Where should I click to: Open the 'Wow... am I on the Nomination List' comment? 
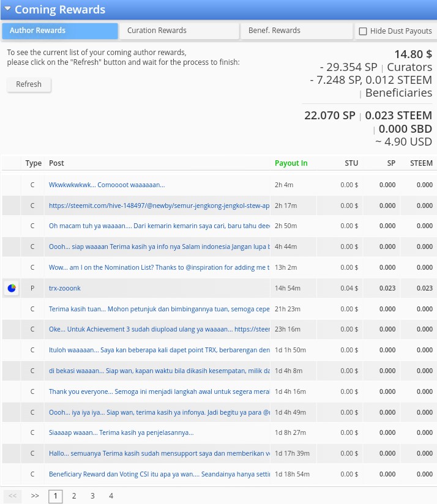(x=159, y=267)
